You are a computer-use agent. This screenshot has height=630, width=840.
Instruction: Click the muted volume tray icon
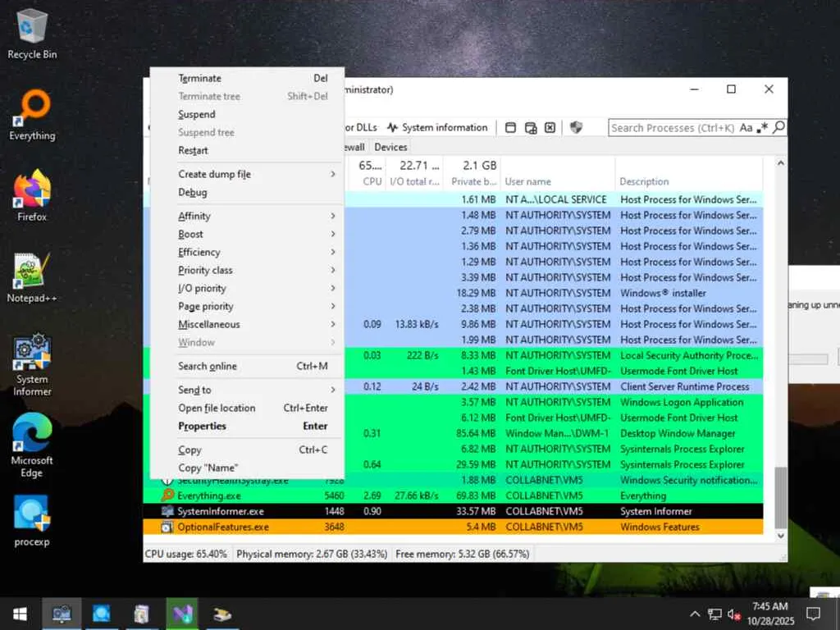(734, 614)
